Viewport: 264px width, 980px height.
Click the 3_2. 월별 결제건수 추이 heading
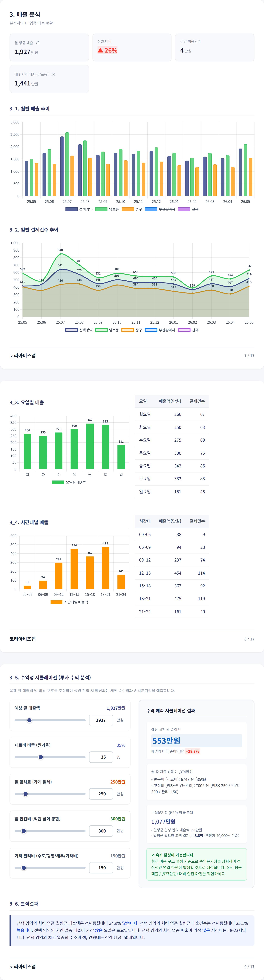[34, 230]
